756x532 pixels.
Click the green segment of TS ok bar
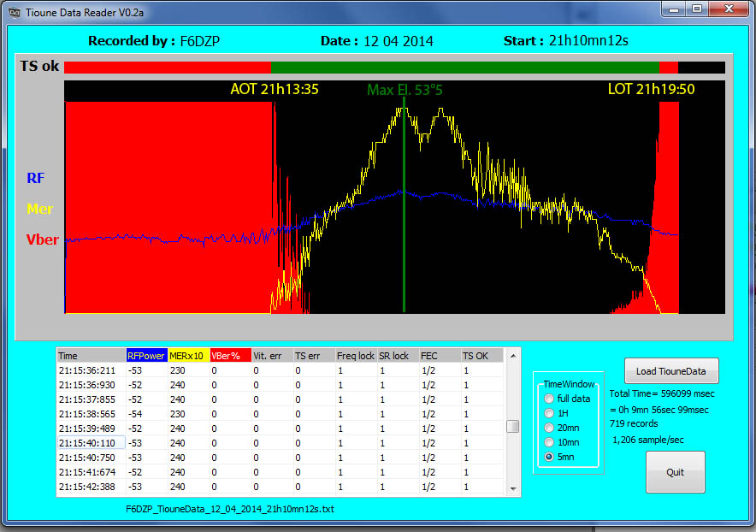click(x=464, y=68)
